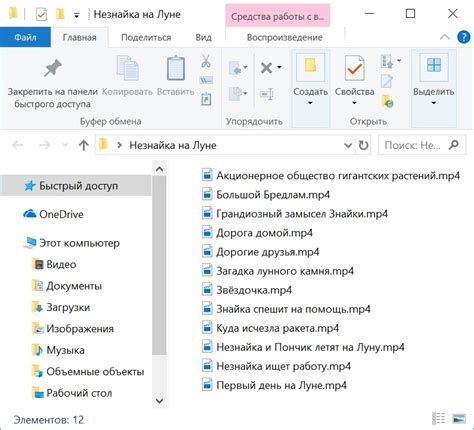Open Properties with the checkmark icon
The height and width of the screenshot is (430, 474).
[x=354, y=68]
